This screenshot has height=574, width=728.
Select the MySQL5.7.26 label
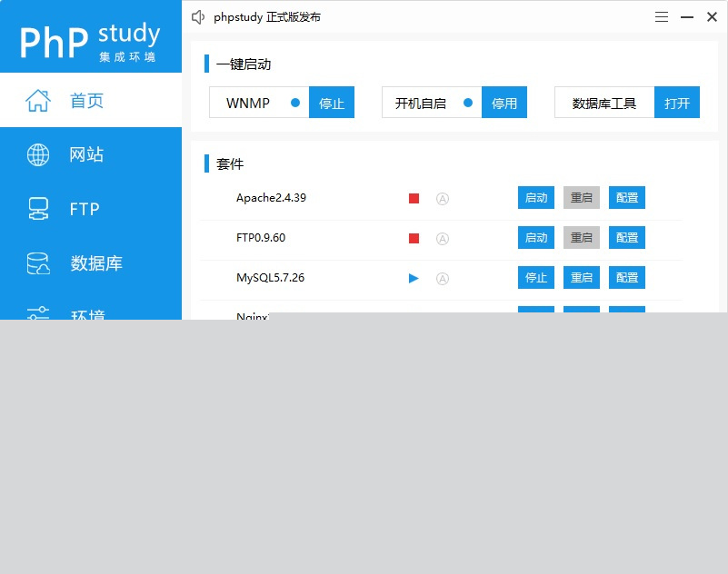[x=270, y=278]
